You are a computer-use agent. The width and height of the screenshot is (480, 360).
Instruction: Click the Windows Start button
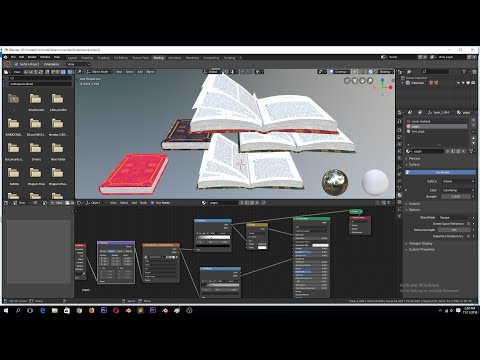[6, 310]
